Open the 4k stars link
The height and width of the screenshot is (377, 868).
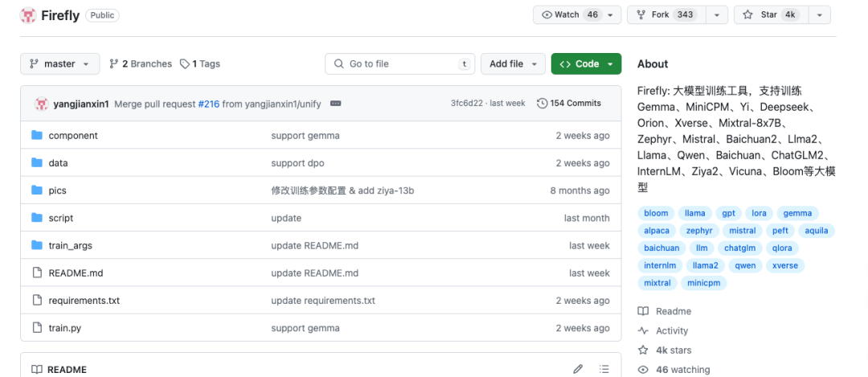click(665, 350)
